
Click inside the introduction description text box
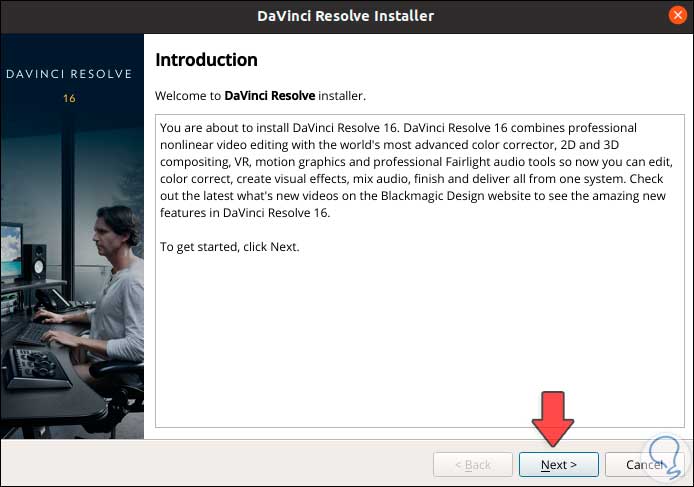(x=420, y=271)
